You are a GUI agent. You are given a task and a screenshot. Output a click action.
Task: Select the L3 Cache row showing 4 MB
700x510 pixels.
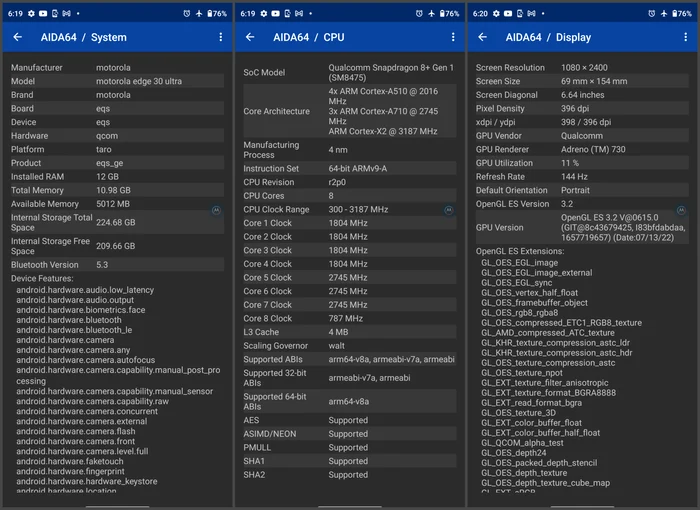(x=350, y=332)
